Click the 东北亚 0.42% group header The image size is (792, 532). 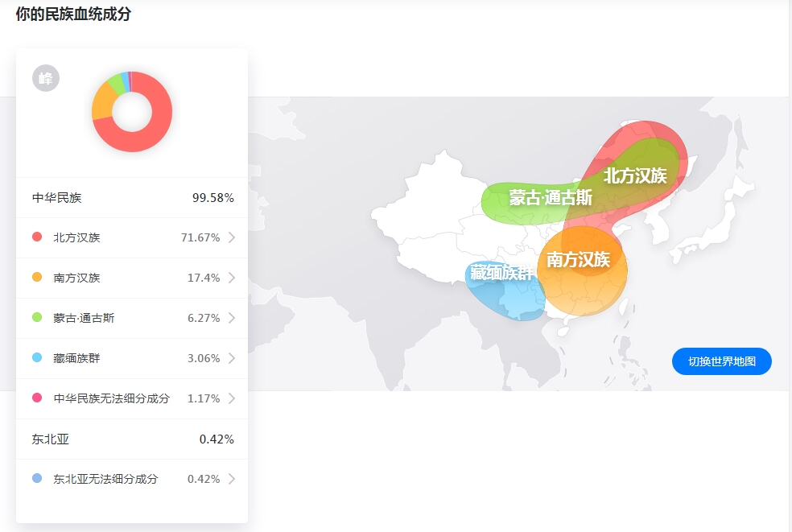(x=132, y=439)
